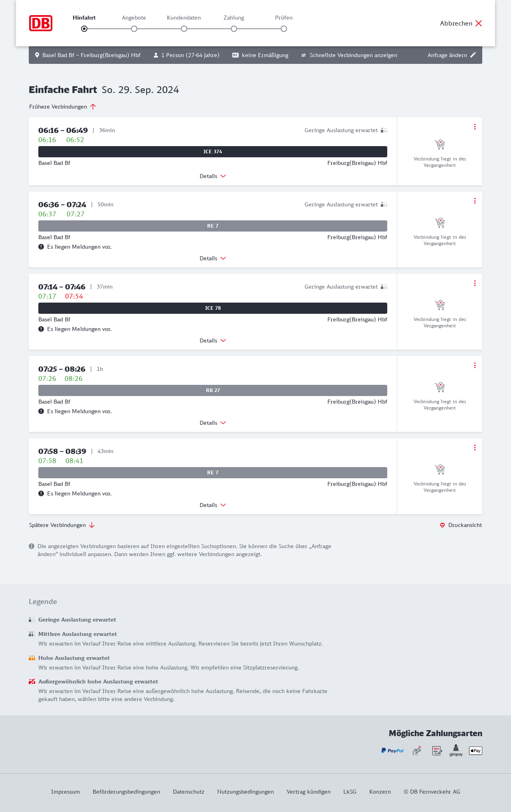
Task: Click the pencil icon next to Anfrage ändern
Action: click(473, 55)
